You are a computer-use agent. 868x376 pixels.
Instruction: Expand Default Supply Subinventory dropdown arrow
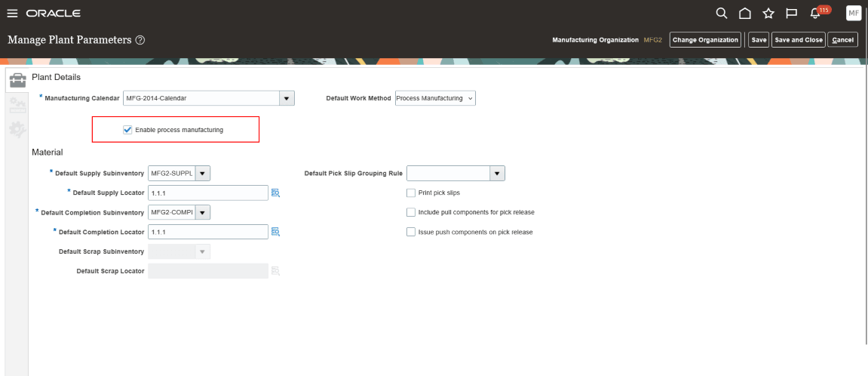pyautogui.click(x=203, y=174)
